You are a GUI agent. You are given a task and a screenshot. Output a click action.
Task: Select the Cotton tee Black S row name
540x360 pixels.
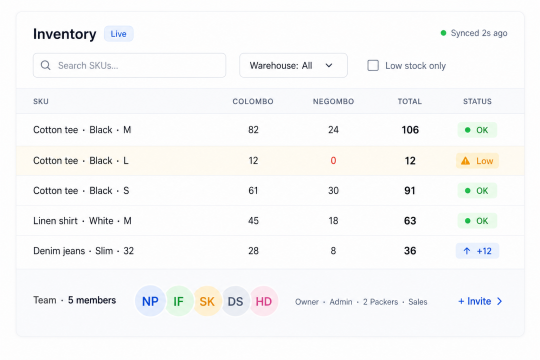click(81, 191)
